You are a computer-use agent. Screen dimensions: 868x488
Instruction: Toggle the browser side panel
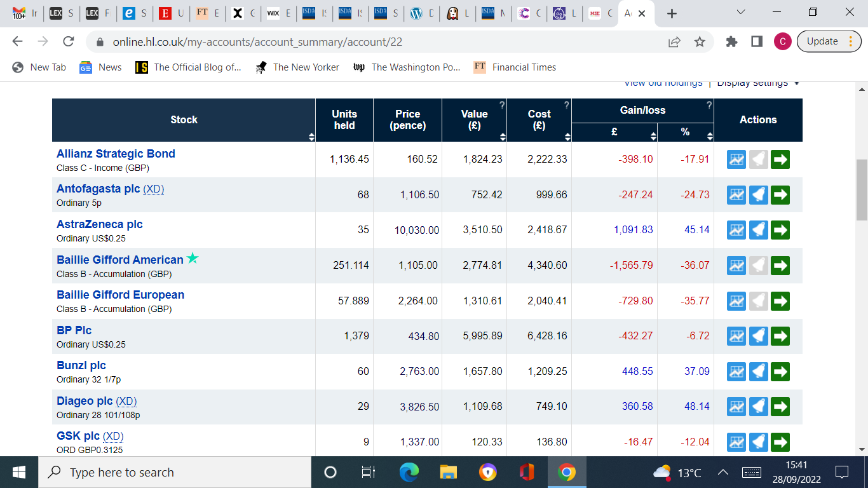756,42
